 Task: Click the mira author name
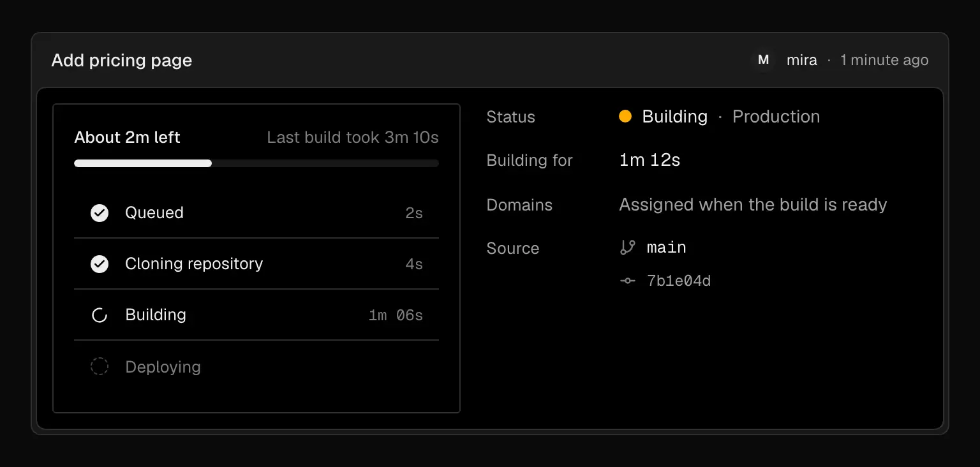(x=802, y=61)
